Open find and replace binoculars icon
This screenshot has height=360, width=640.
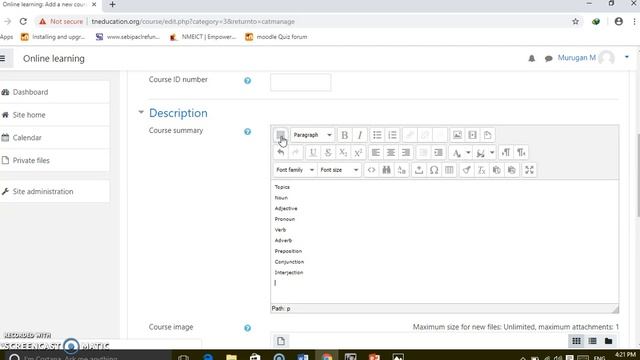click(x=386, y=170)
